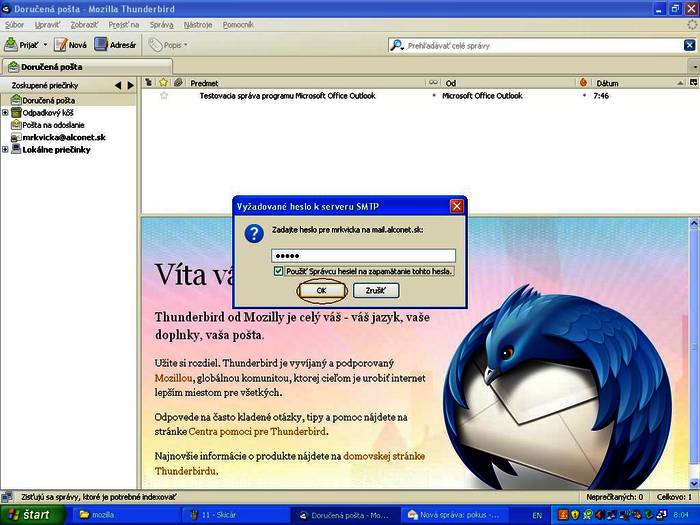Open Centra pomoci pre Thunderbird link
This screenshot has height=525, width=700.
(x=257, y=431)
